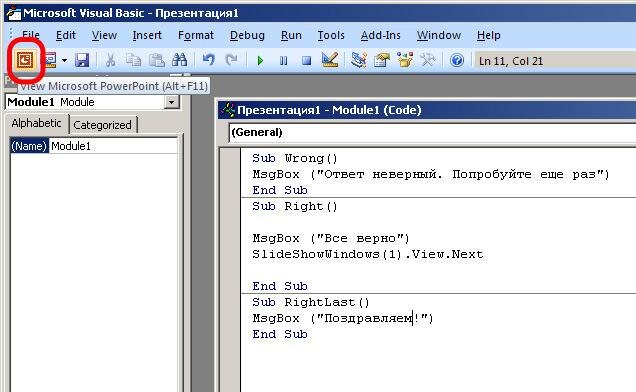Open the Format menu

[x=196, y=35]
